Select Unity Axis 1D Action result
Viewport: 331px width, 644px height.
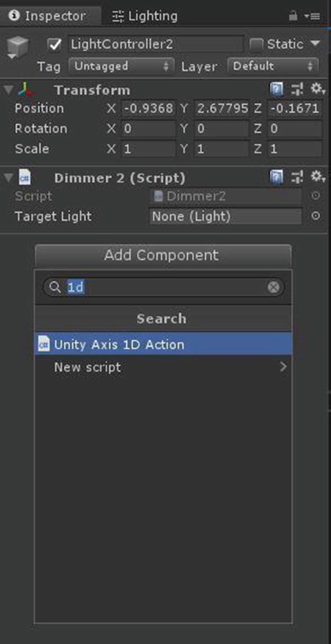click(163, 344)
